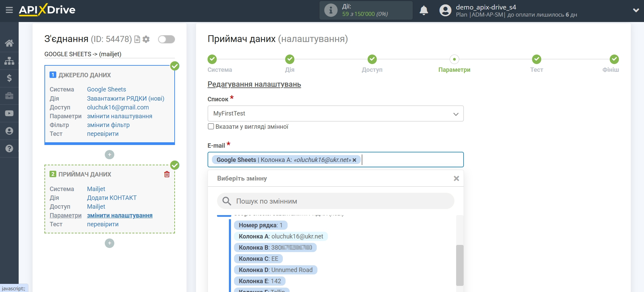This screenshot has width=644, height=292.
Task: Click receiver 'перевірити' test link
Action: [x=103, y=224]
